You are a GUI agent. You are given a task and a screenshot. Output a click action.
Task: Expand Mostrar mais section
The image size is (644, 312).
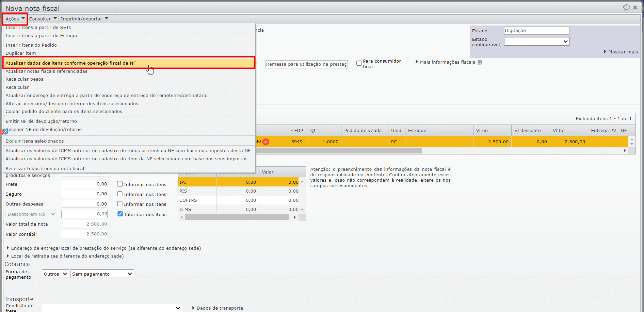pyautogui.click(x=621, y=52)
